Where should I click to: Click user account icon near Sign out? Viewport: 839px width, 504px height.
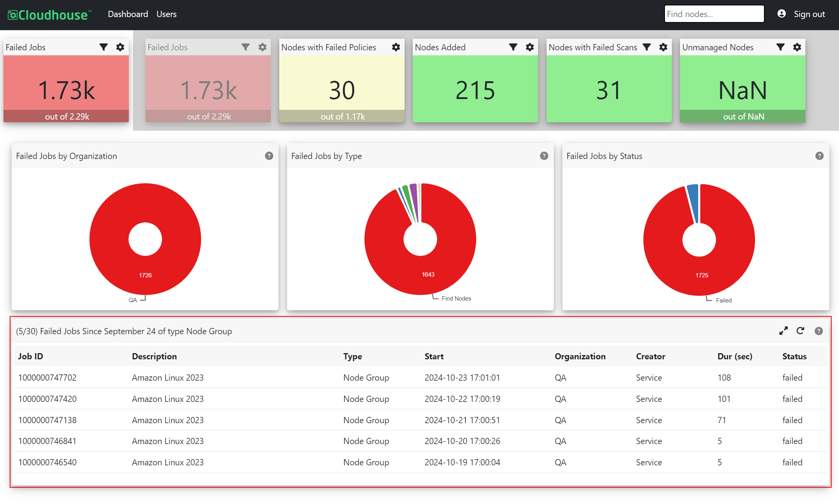(x=782, y=14)
